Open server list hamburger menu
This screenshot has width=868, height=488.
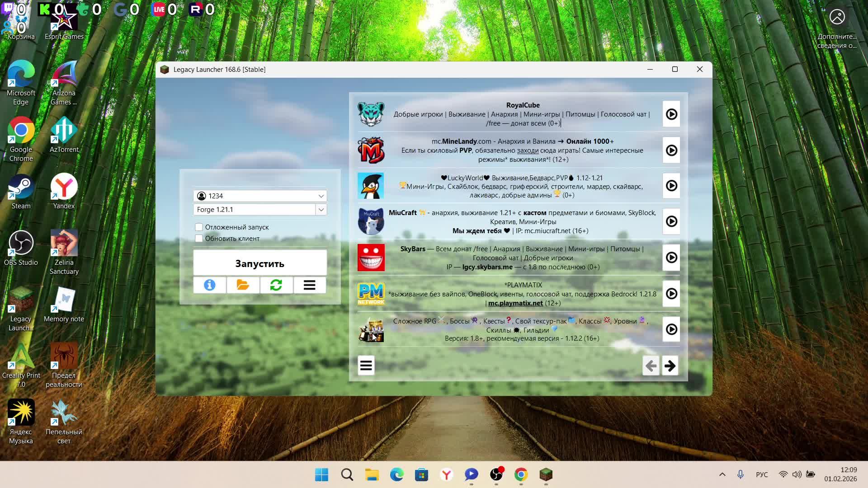click(x=366, y=366)
